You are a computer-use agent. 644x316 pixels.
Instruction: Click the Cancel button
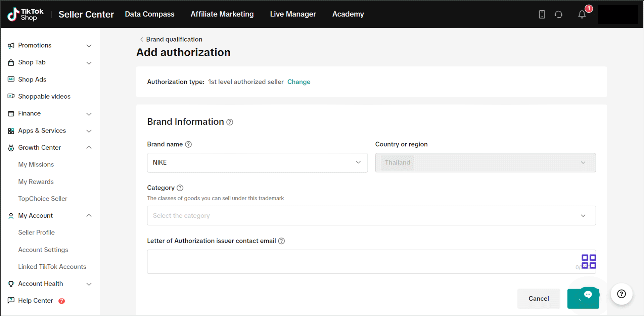538,299
